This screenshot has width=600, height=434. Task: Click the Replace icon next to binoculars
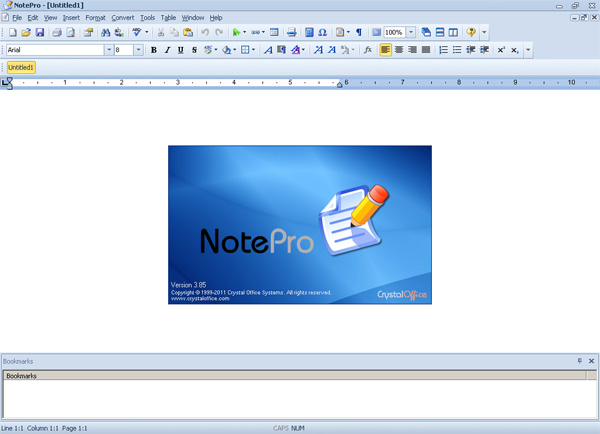(119, 33)
